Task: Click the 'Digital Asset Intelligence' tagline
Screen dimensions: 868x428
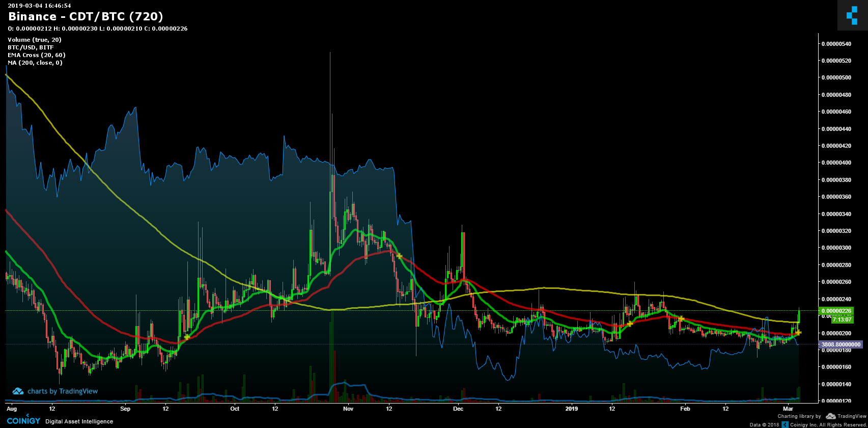Action: pyautogui.click(x=79, y=421)
